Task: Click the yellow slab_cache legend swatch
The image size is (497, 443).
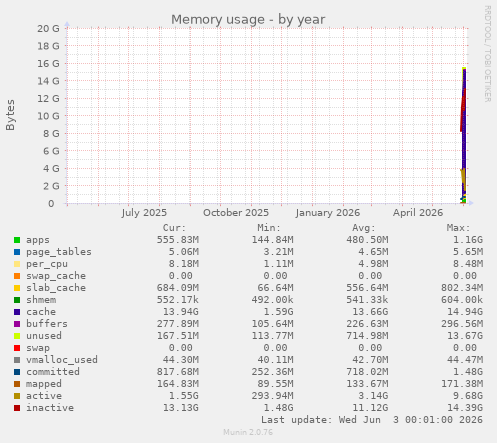Action: [x=17, y=288]
